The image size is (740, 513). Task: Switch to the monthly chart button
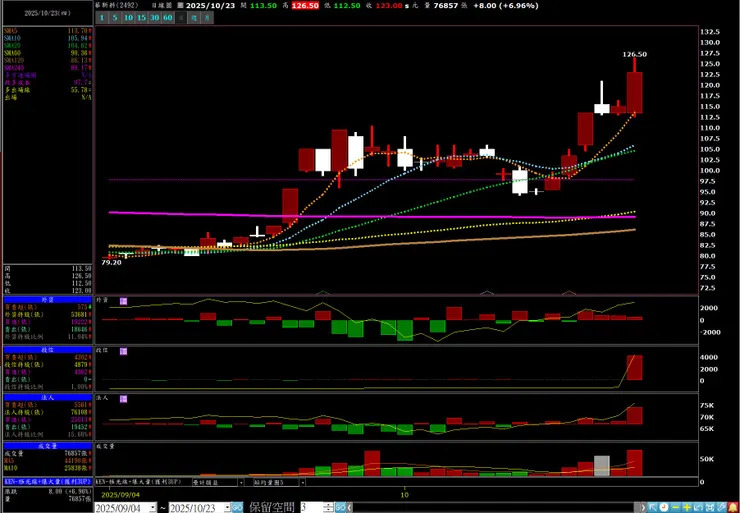(x=208, y=17)
